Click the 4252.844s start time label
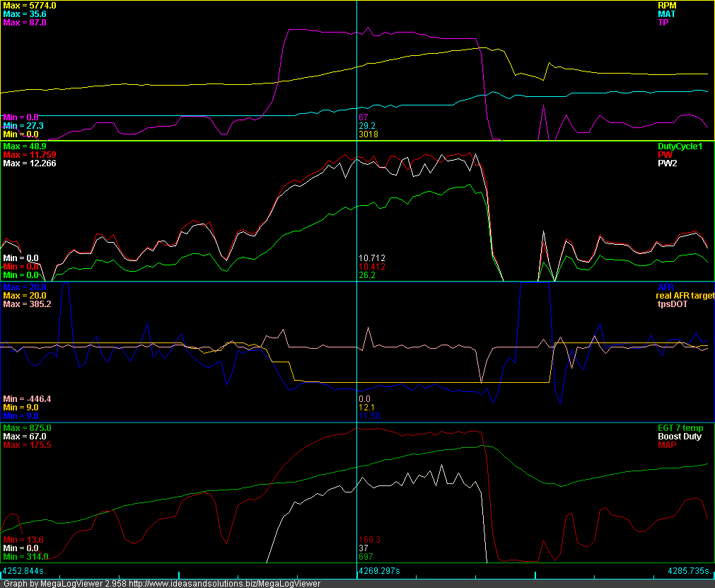 pos(24,570)
